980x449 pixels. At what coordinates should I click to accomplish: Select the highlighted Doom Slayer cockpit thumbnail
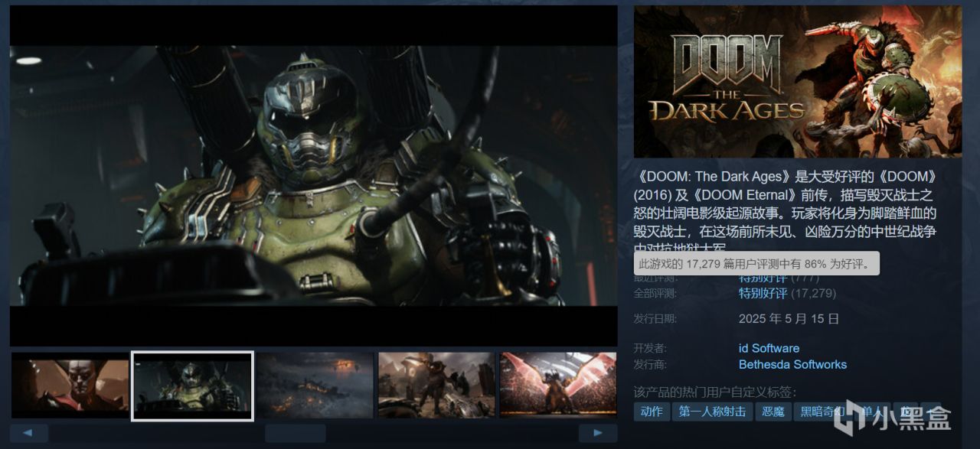tap(192, 386)
